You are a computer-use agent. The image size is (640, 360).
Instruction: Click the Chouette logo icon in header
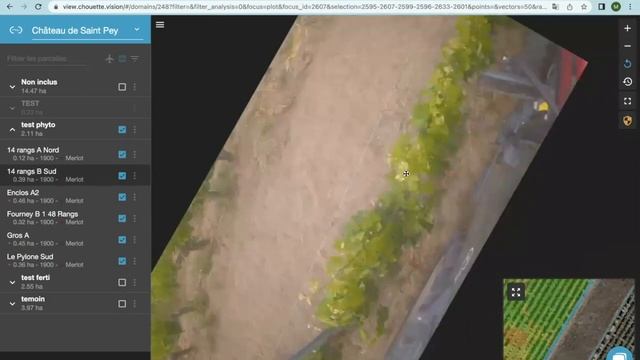pyautogui.click(x=16, y=30)
